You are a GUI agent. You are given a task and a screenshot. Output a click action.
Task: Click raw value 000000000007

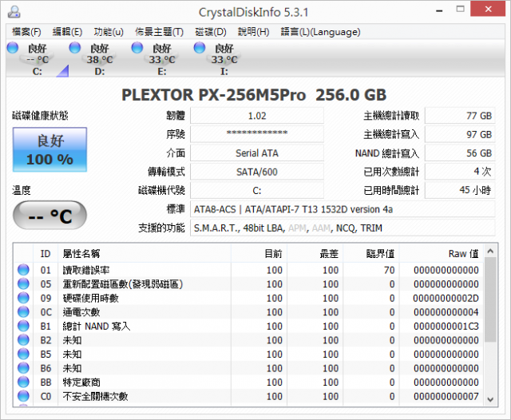[x=446, y=396]
